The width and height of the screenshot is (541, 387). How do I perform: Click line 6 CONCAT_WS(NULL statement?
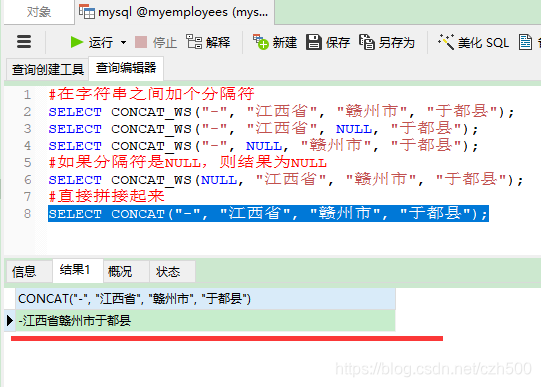(286, 179)
